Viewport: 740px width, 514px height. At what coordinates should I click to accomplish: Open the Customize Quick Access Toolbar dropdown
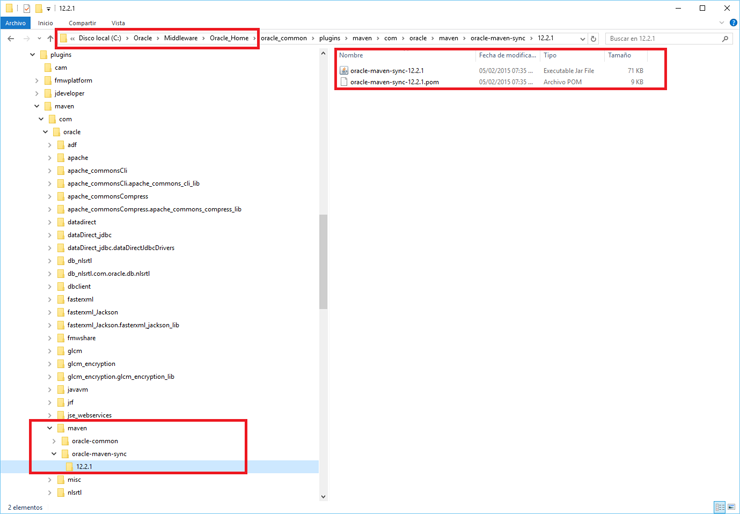click(x=48, y=9)
